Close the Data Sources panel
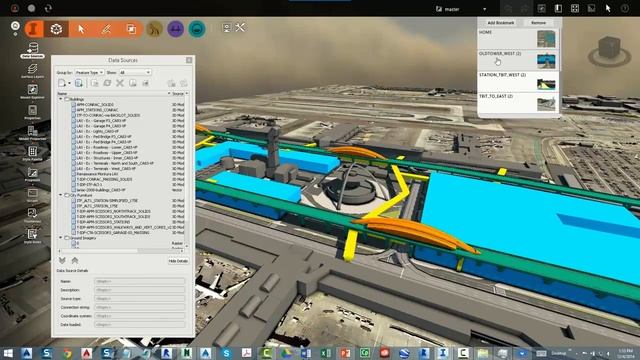The image size is (640, 360). [x=189, y=60]
